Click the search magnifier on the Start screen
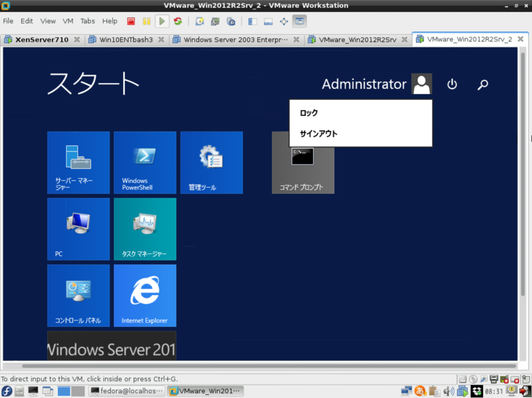Viewport: 532px width, 398px height. 483,84
